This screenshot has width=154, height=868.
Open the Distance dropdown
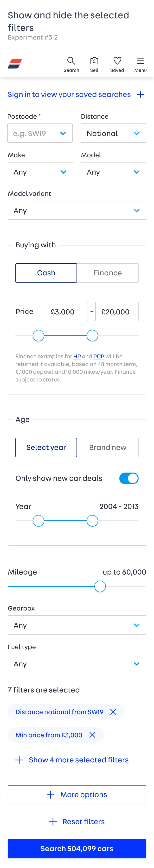coord(113,133)
